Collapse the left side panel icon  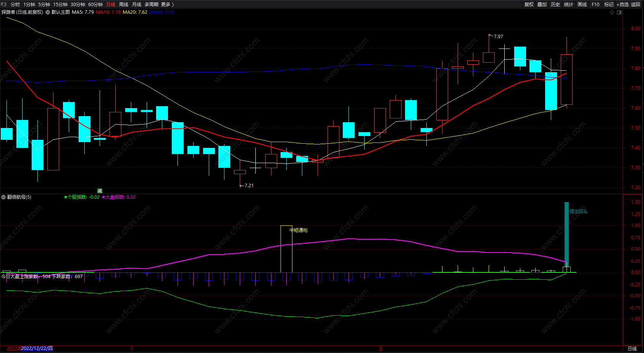tap(4, 4)
